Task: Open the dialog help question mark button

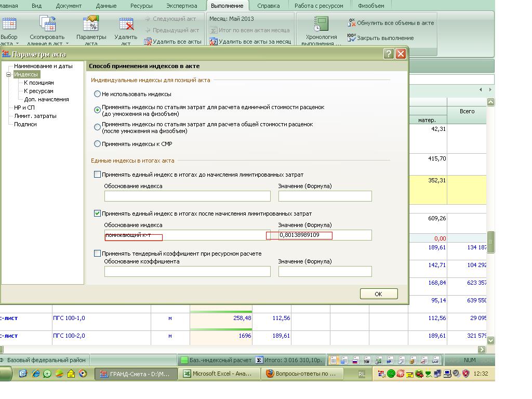Action: [389, 54]
